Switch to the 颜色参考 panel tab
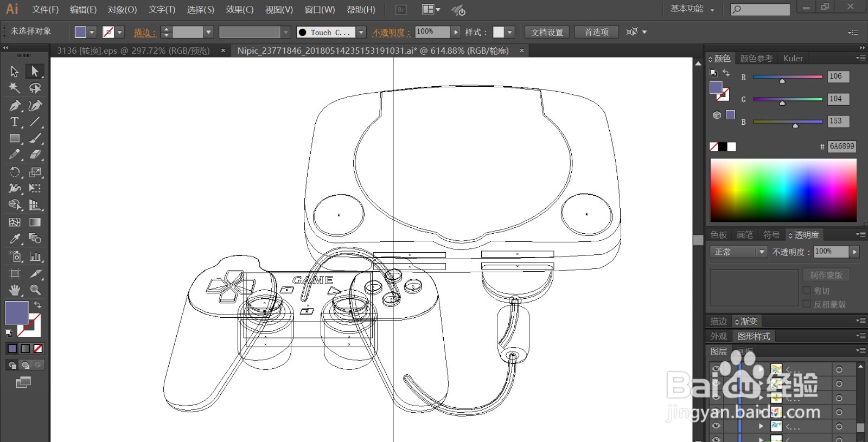868x442 pixels. 756,58
